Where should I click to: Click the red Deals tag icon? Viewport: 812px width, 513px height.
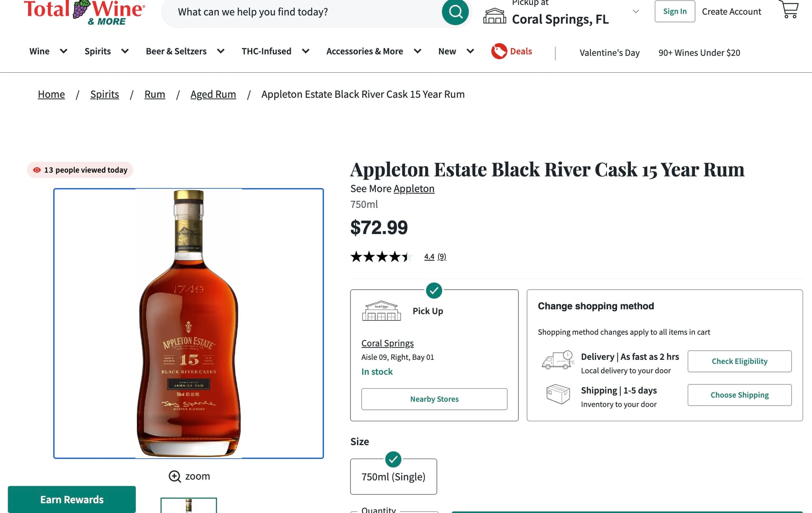(x=499, y=51)
